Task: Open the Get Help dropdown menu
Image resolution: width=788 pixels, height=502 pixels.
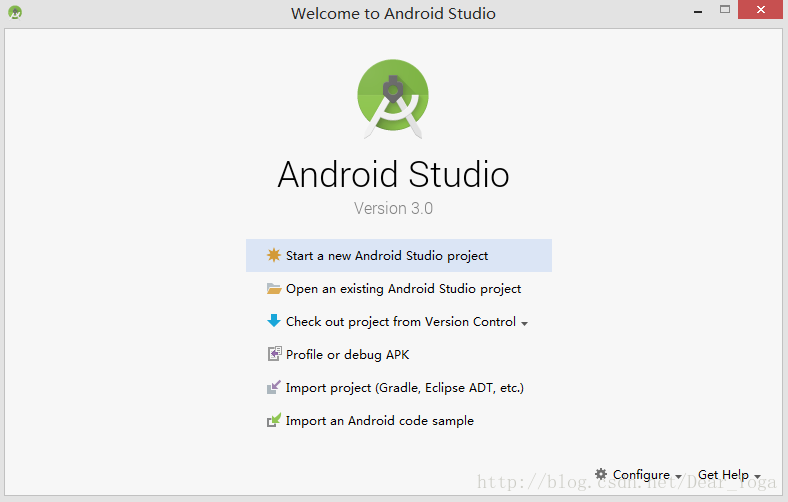Action: pos(729,474)
